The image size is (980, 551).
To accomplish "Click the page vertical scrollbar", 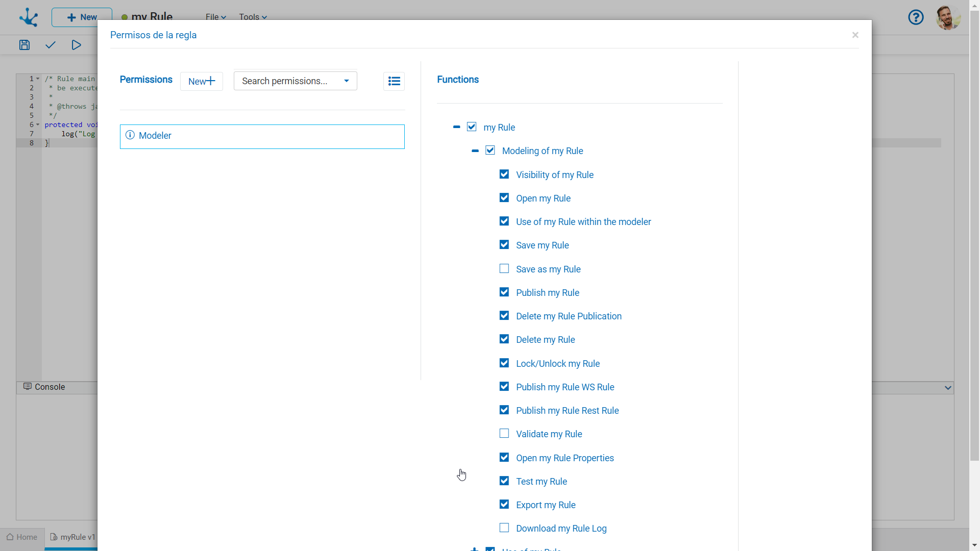I will 974,235.
